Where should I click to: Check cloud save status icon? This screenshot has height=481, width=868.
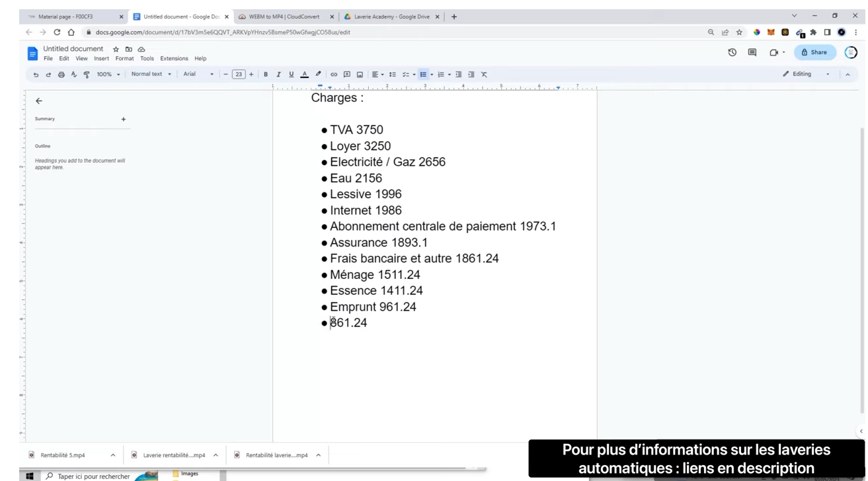[141, 50]
